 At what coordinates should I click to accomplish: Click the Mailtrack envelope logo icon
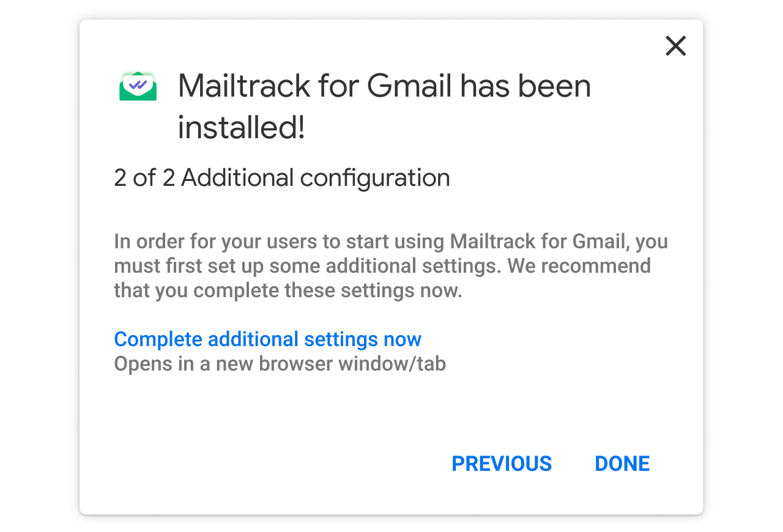[138, 86]
